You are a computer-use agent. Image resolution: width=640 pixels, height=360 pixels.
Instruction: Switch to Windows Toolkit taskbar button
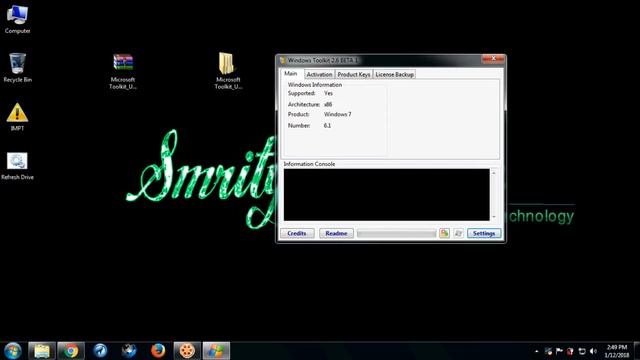coord(216,351)
